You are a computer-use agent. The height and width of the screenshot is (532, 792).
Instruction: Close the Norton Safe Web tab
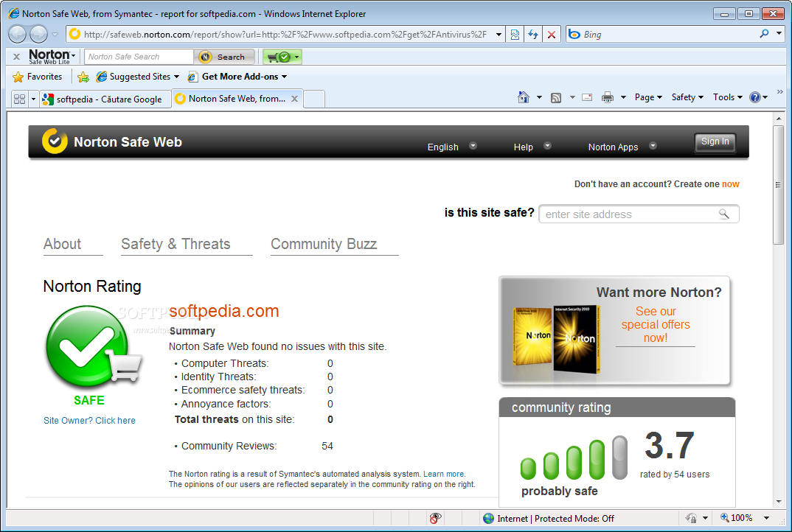294,99
